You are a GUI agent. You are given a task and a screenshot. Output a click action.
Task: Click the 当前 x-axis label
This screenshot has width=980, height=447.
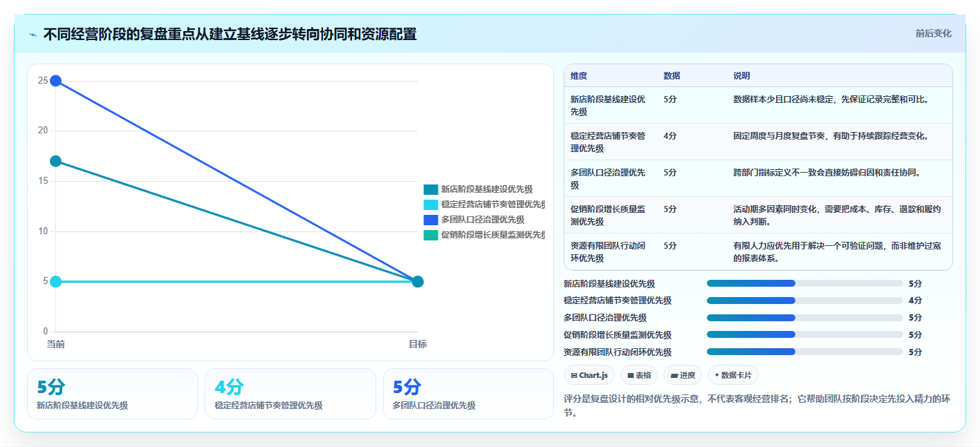click(x=56, y=344)
